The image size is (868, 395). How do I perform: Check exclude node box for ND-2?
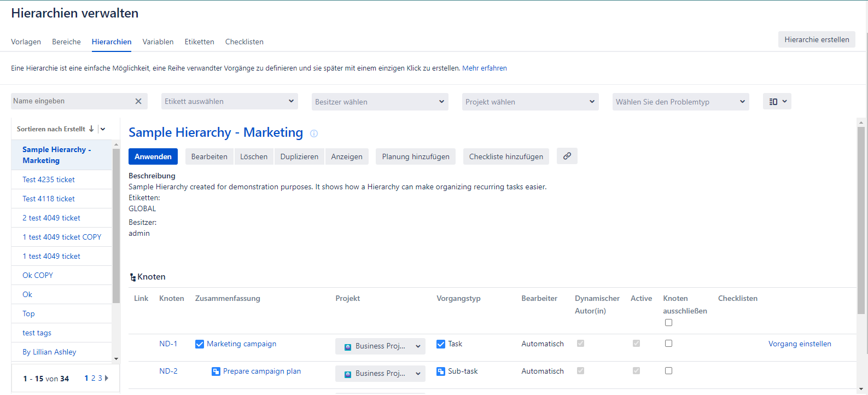coord(668,371)
